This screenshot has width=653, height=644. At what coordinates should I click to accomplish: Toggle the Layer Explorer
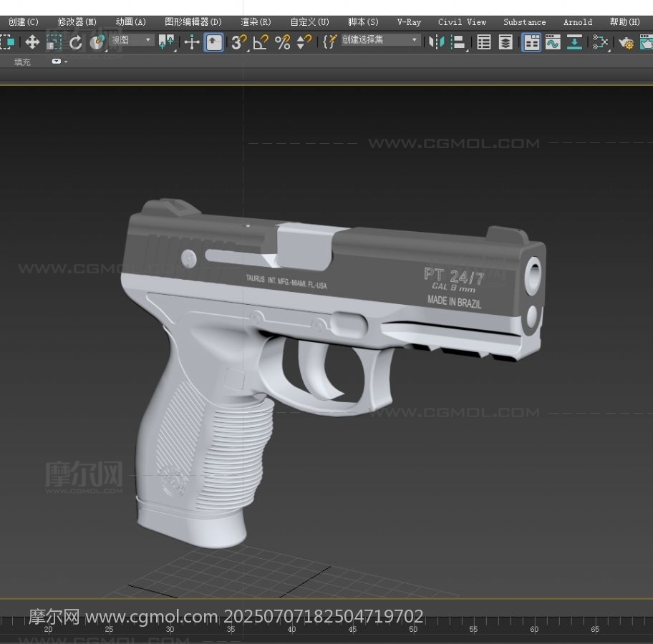tap(506, 42)
